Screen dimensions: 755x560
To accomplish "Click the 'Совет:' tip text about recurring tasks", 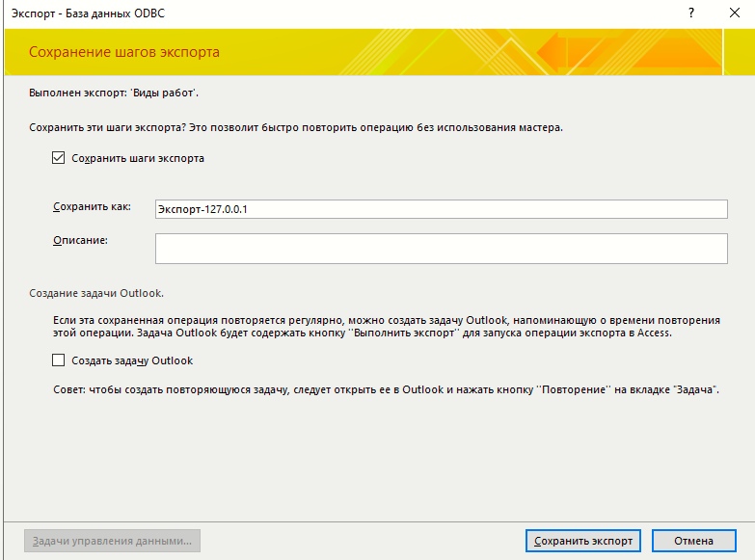I will [386, 389].
